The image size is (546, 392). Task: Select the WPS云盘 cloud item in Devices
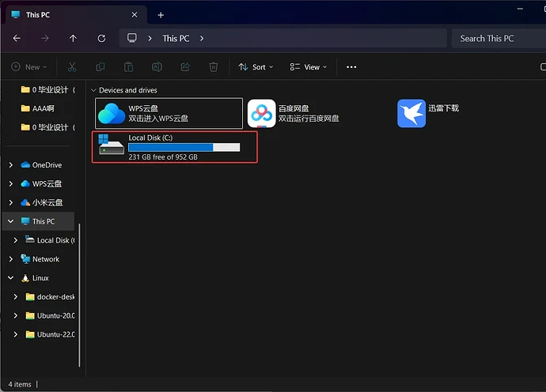pos(112,113)
